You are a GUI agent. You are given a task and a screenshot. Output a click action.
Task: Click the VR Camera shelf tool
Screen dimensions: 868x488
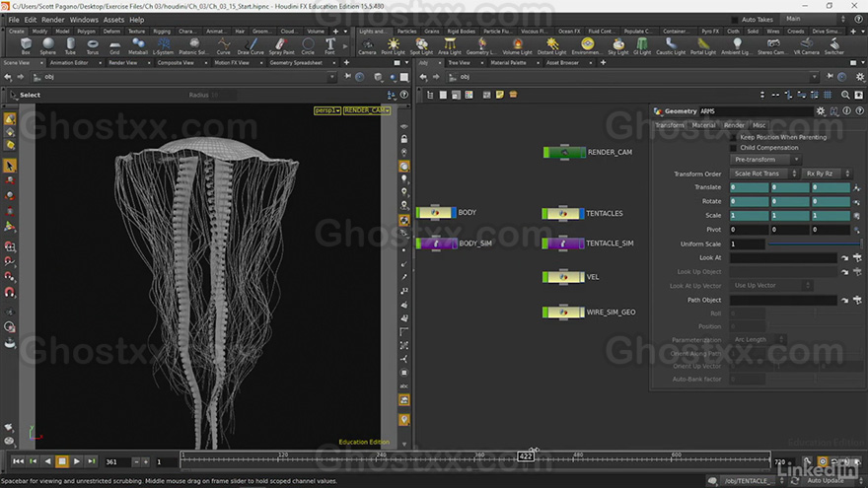(807, 46)
